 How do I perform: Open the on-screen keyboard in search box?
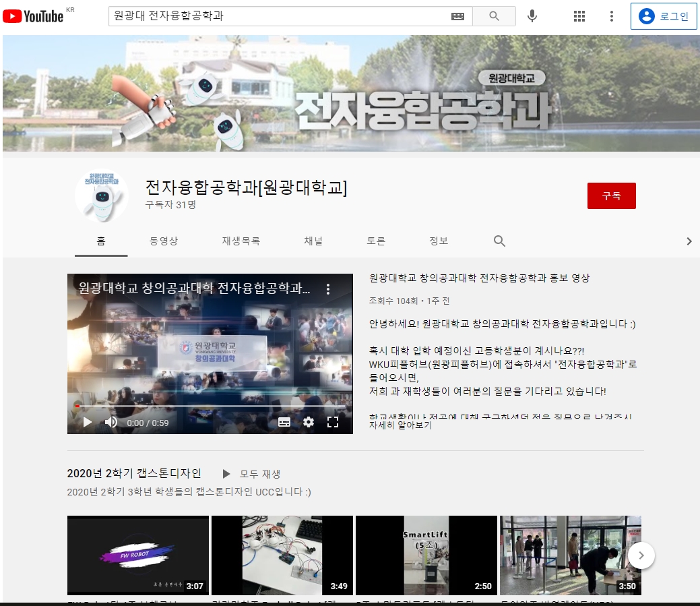(457, 17)
